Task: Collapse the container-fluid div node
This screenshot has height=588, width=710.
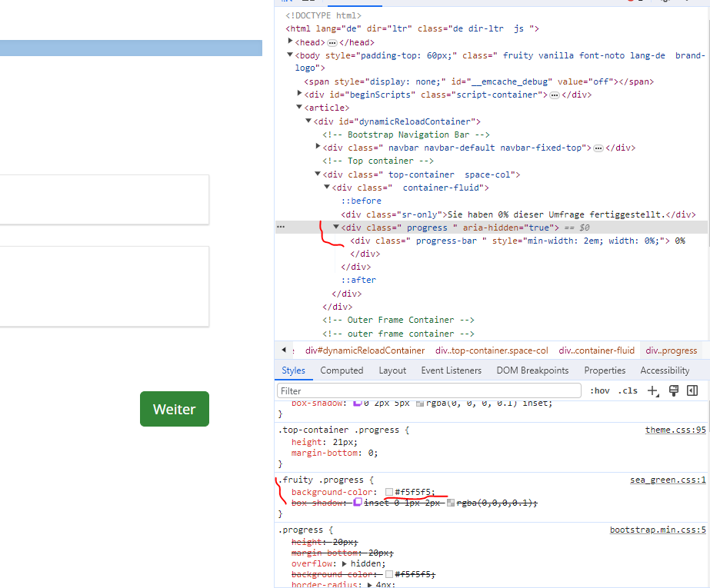Action: tap(327, 187)
